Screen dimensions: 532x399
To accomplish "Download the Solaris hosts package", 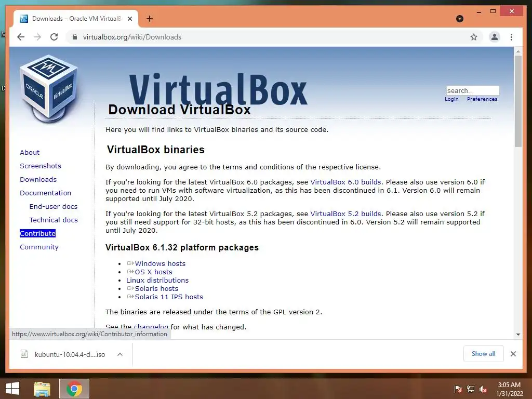I will (156, 289).
